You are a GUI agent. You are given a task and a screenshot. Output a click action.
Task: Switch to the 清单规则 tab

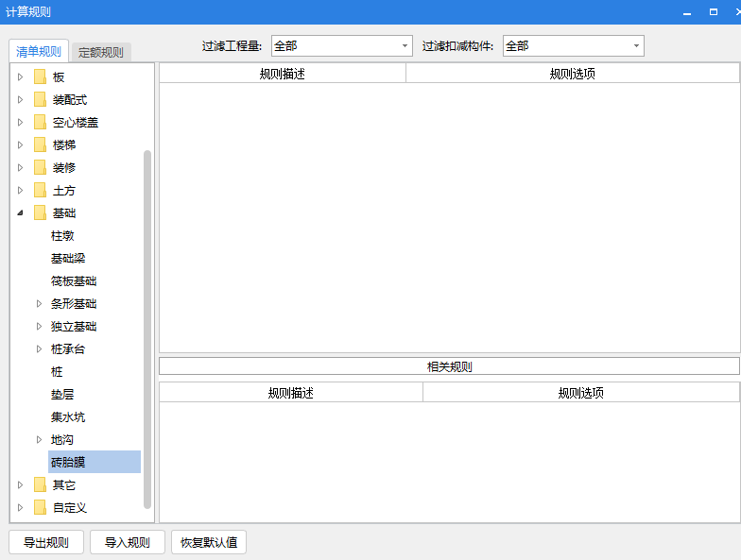point(39,51)
